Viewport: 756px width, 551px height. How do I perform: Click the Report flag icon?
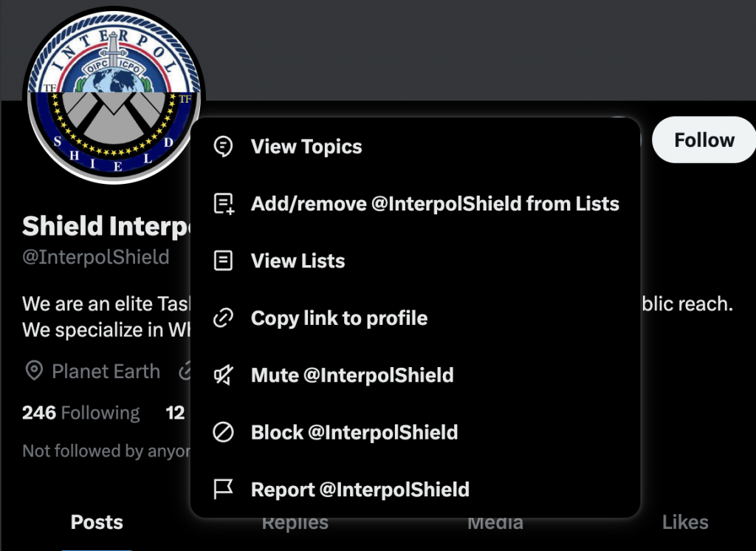tap(223, 489)
